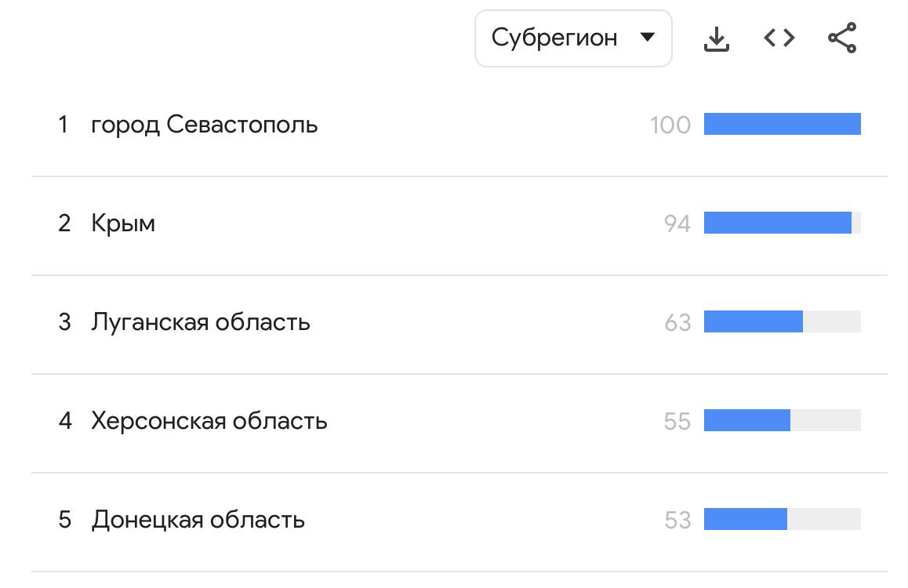Click the Донецкая область interest bar
This screenshot has height=588, width=908.
pos(746,519)
